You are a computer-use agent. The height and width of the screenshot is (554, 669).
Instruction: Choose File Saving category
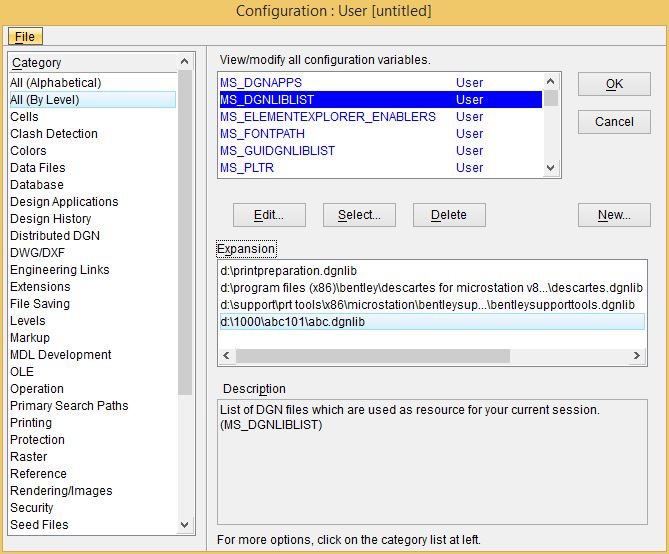pos(92,304)
